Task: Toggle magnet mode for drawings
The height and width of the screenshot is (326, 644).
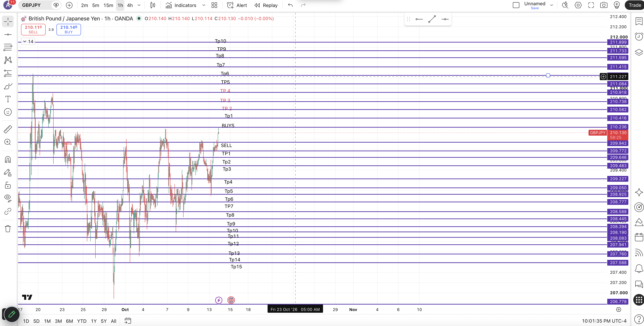Action: [8, 159]
